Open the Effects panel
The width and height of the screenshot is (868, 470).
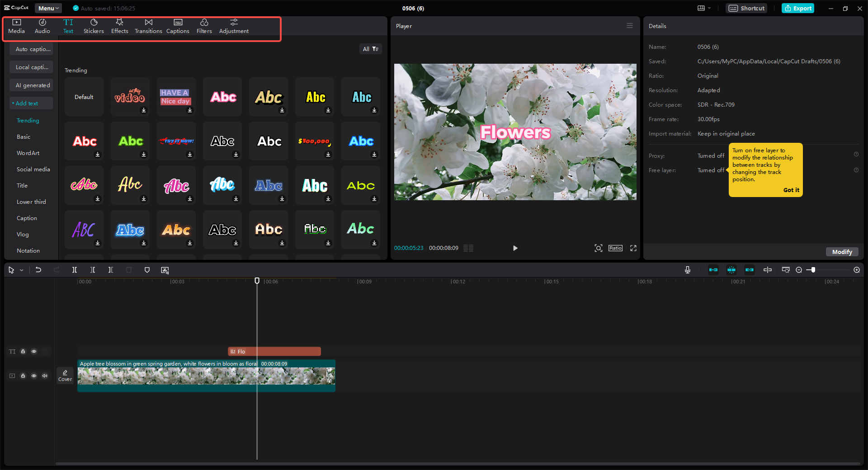[119, 26]
